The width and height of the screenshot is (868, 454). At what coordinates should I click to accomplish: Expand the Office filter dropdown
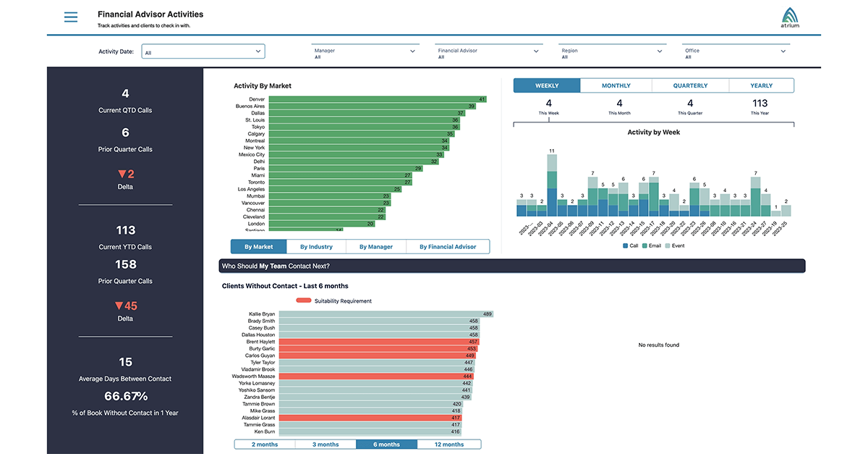click(x=783, y=51)
